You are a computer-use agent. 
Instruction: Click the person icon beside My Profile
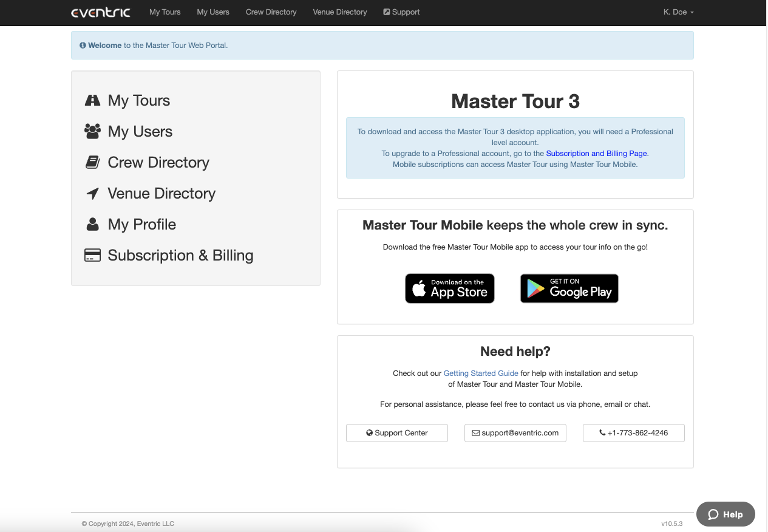92,224
